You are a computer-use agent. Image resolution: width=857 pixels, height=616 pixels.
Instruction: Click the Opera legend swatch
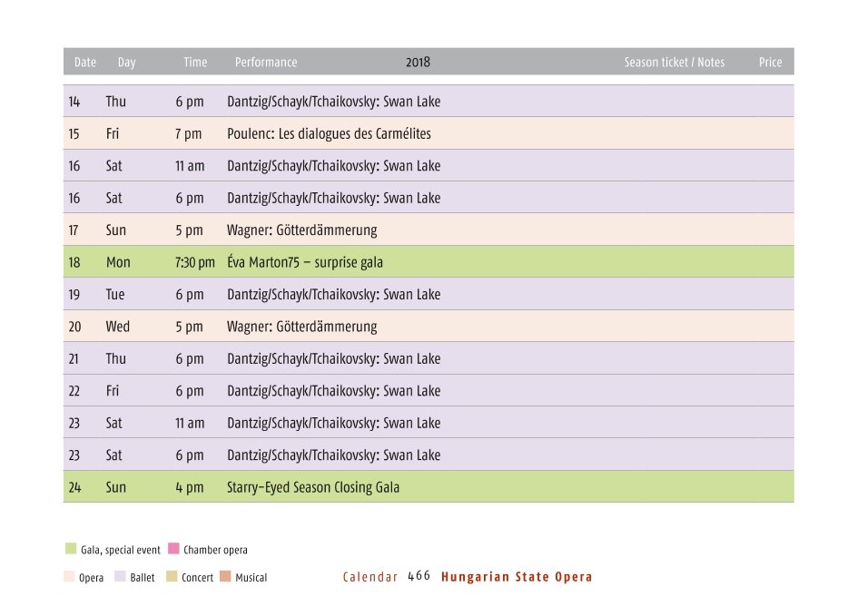[69, 576]
